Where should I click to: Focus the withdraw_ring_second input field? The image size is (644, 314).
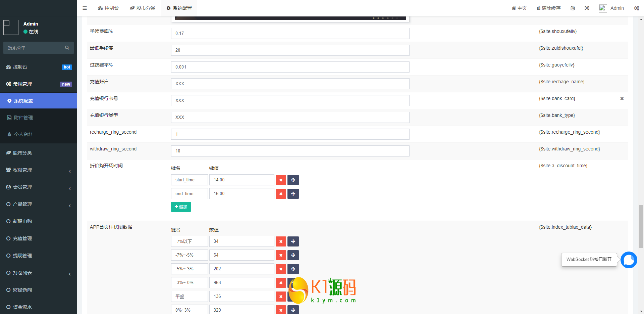(290, 151)
